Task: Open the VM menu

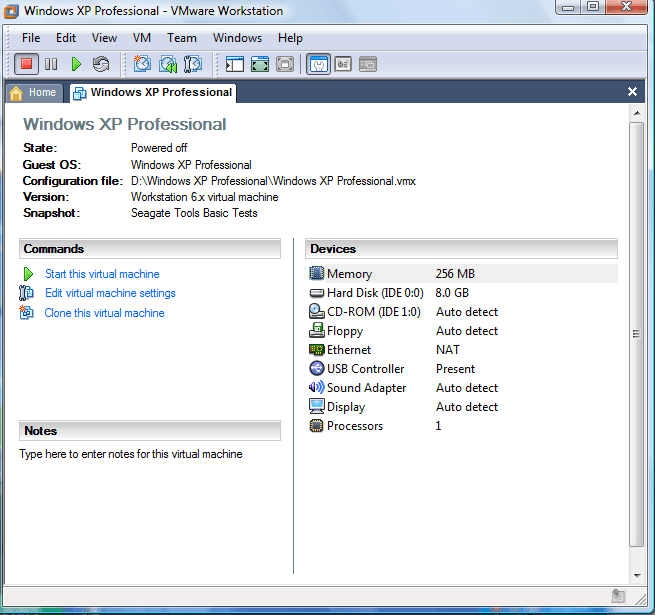Action: click(142, 38)
